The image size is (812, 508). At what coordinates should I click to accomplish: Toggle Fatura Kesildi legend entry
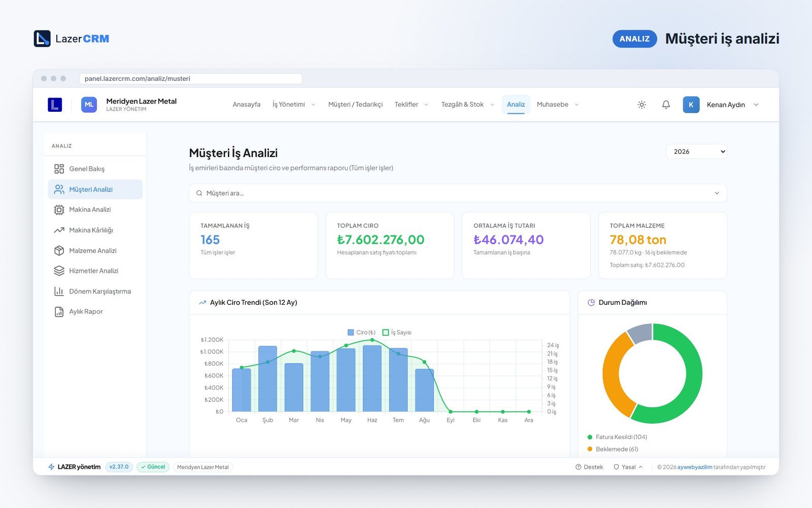(617, 437)
